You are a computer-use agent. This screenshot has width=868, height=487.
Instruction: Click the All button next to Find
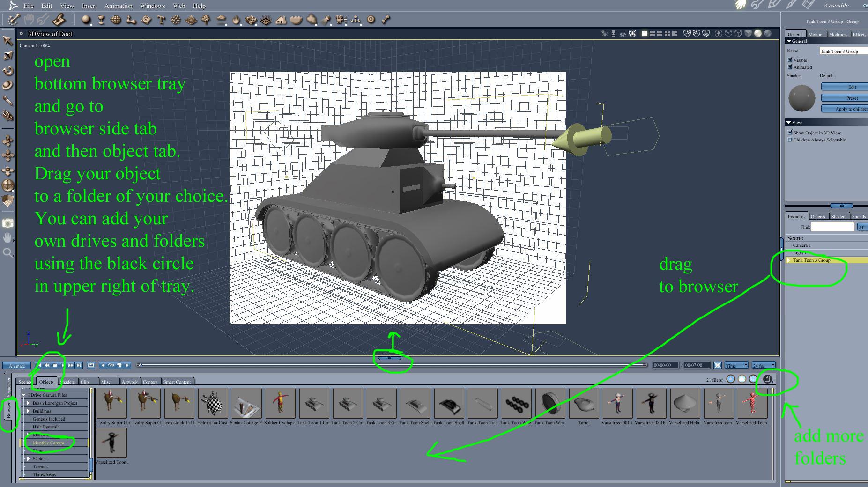861,227
